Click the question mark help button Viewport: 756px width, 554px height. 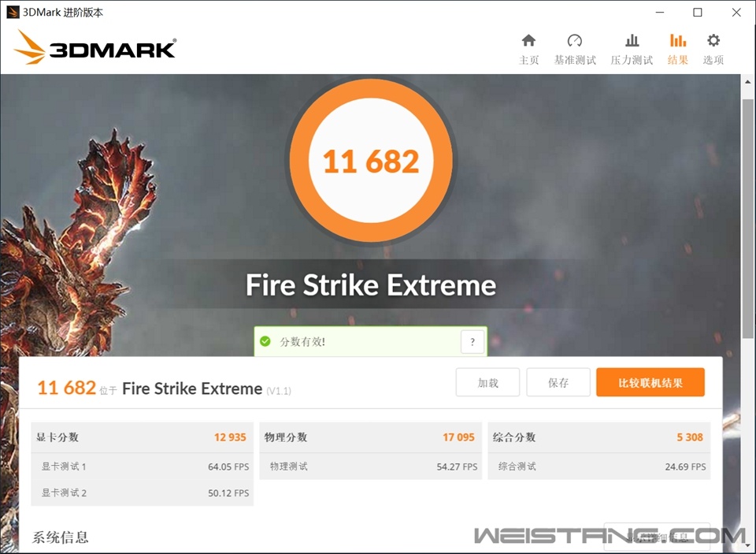click(x=472, y=342)
